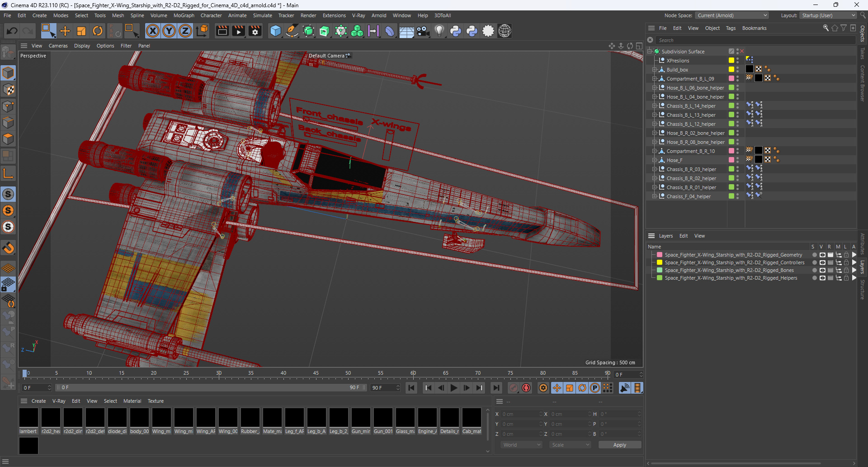Screen dimensions: 868x467
Task: Open material manager Create menu
Action: click(38, 401)
